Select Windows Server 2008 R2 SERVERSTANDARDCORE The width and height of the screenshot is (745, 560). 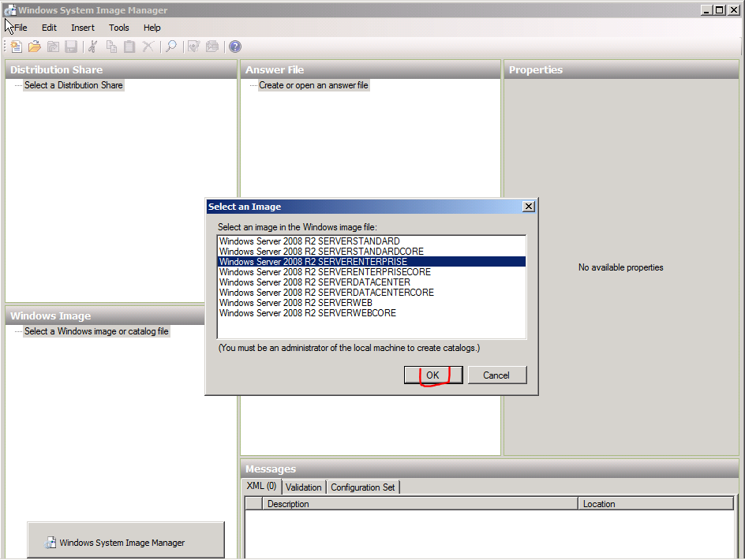pos(372,252)
